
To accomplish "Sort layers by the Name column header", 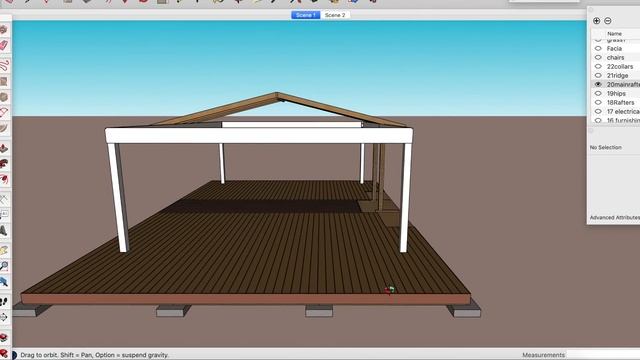I will [x=614, y=34].
